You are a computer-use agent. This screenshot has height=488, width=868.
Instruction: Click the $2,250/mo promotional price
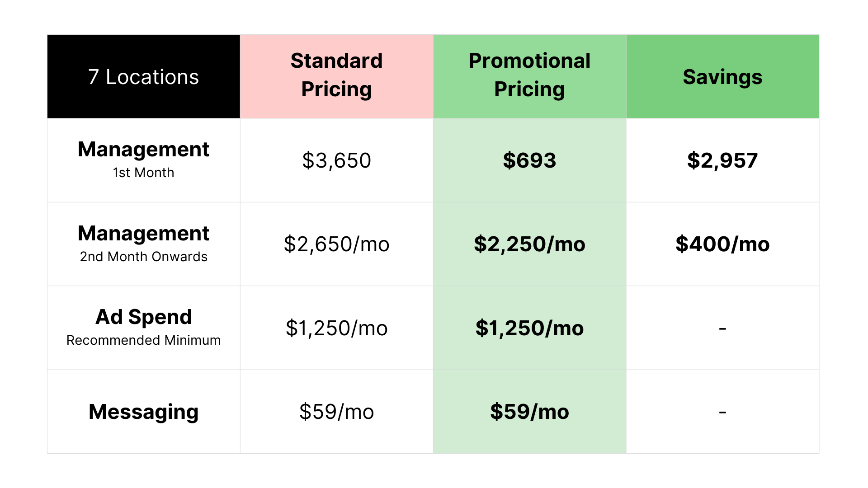tap(529, 244)
